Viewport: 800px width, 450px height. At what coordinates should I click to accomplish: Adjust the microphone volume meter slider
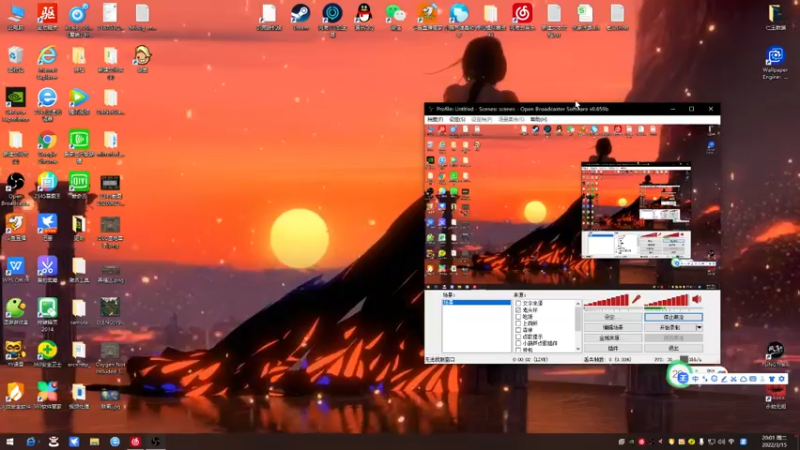tap(606, 300)
